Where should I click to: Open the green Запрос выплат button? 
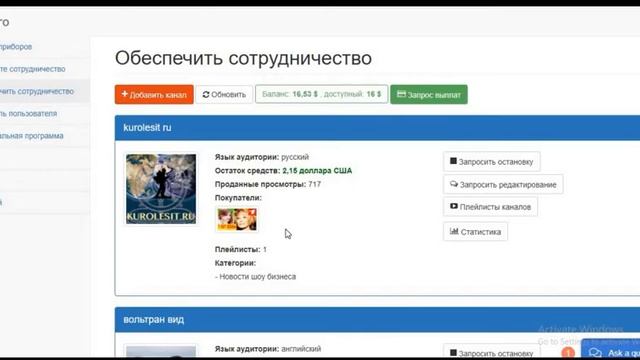(429, 95)
